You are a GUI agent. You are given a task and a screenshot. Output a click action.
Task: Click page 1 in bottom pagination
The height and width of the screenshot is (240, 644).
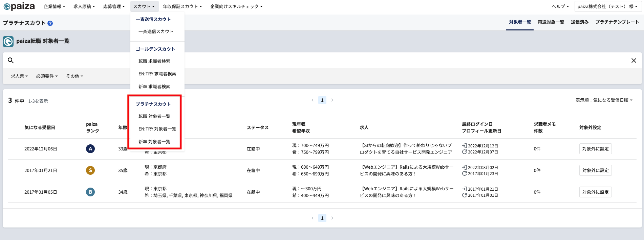pyautogui.click(x=322, y=218)
